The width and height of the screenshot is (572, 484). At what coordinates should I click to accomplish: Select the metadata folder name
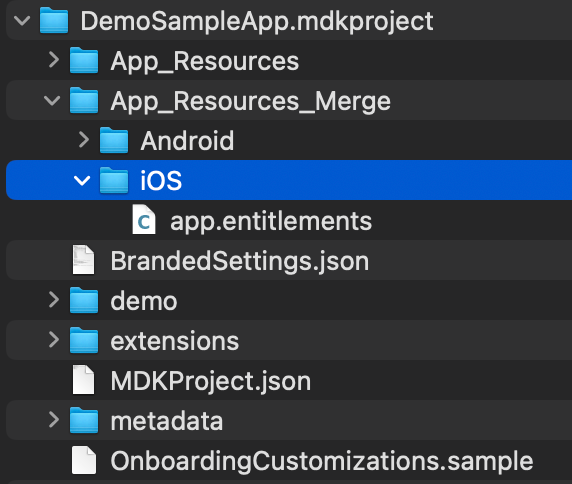coord(167,421)
